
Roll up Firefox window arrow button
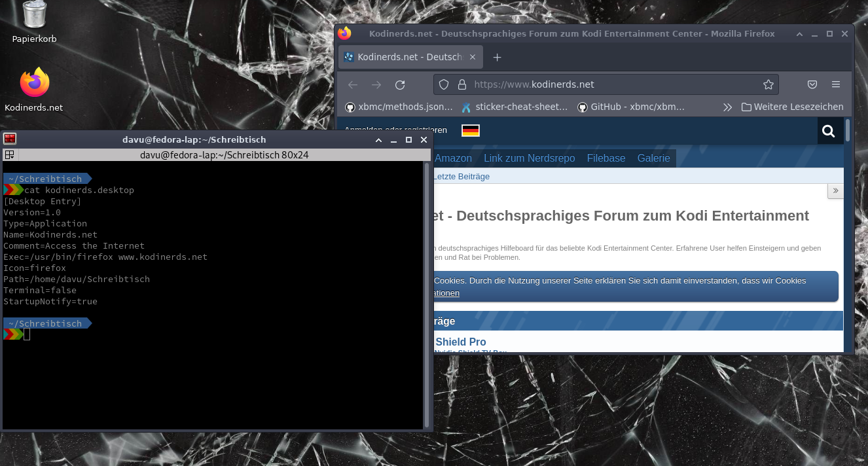799,33
